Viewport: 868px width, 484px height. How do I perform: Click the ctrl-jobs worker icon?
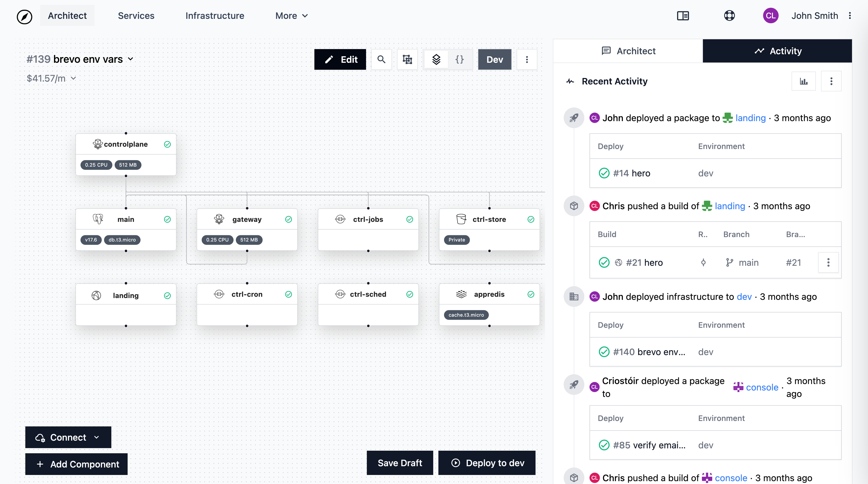tap(340, 219)
